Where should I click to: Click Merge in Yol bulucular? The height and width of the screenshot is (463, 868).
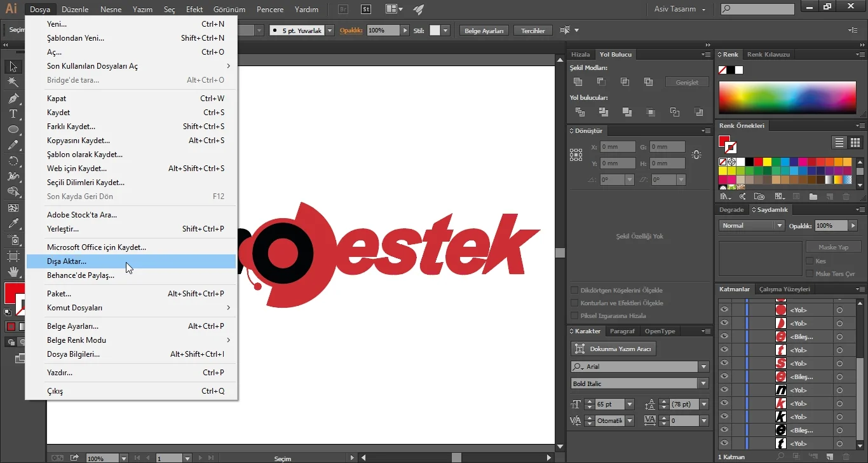(627, 112)
